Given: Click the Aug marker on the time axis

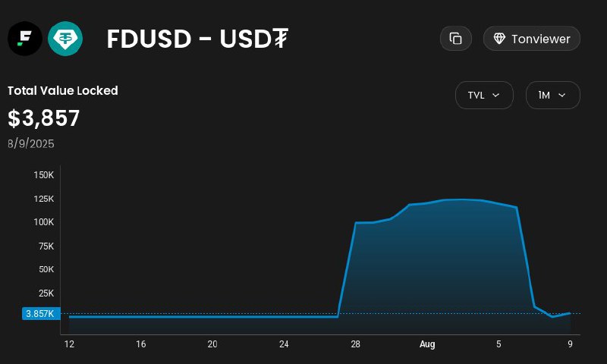Looking at the screenshot, I should [x=427, y=344].
